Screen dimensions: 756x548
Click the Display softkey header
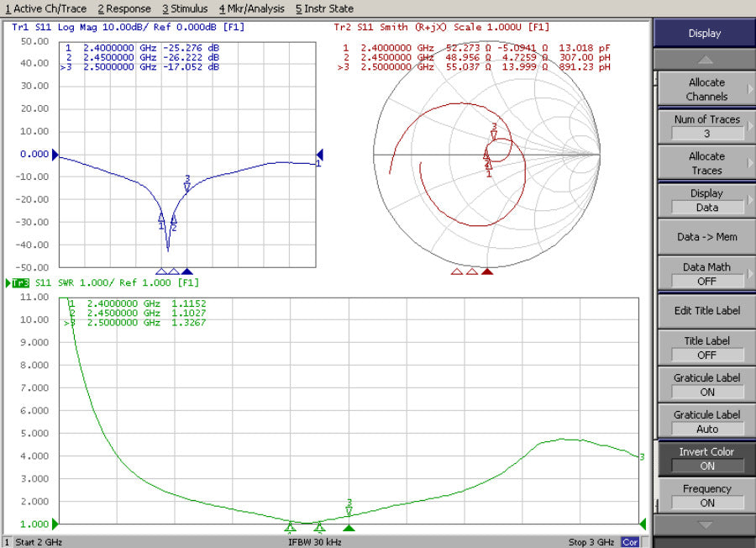[x=705, y=34]
